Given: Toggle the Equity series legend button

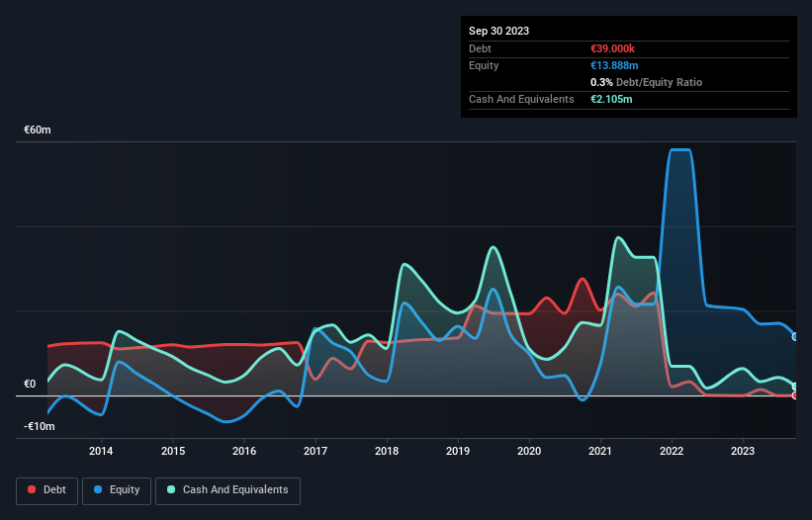Looking at the screenshot, I should [x=117, y=490].
